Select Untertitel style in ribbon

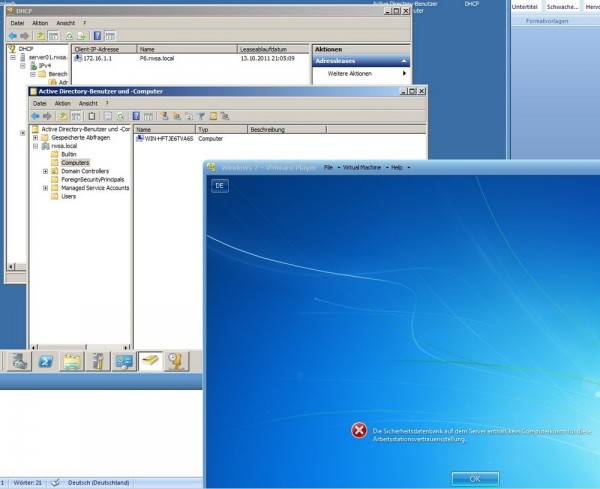[525, 7]
